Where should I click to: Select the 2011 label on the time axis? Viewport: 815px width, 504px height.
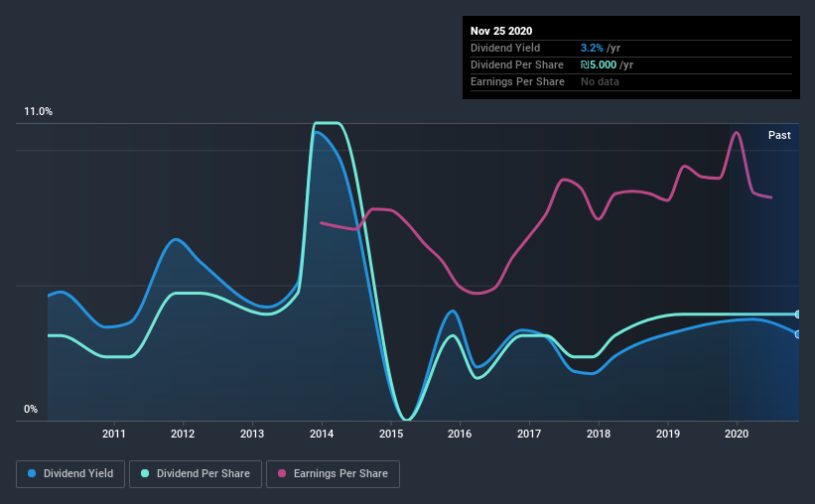click(x=114, y=434)
